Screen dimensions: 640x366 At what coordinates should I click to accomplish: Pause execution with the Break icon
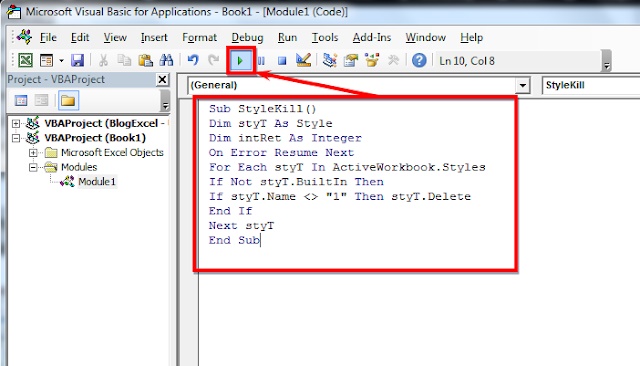click(x=261, y=61)
